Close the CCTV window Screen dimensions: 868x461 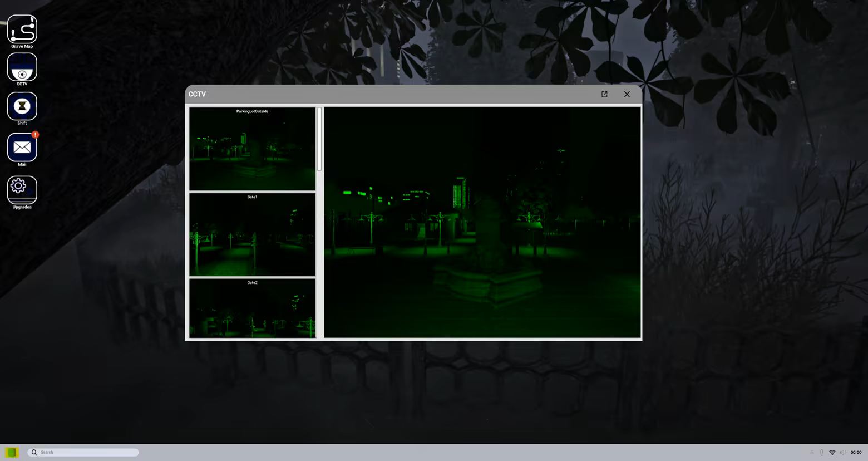pyautogui.click(x=627, y=94)
